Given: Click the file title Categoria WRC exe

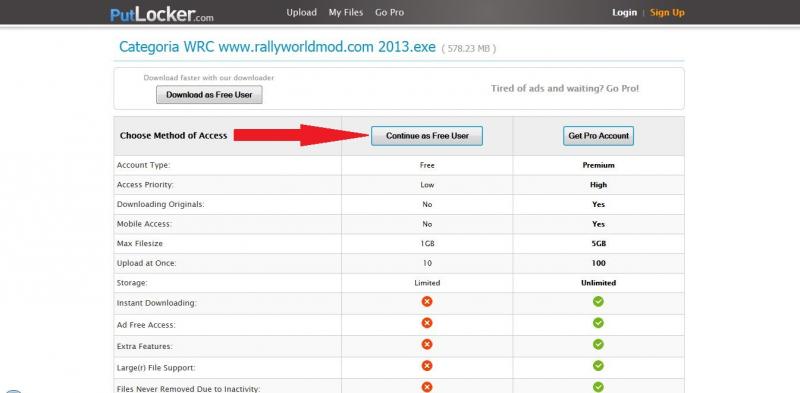Looking at the screenshot, I should [277, 47].
